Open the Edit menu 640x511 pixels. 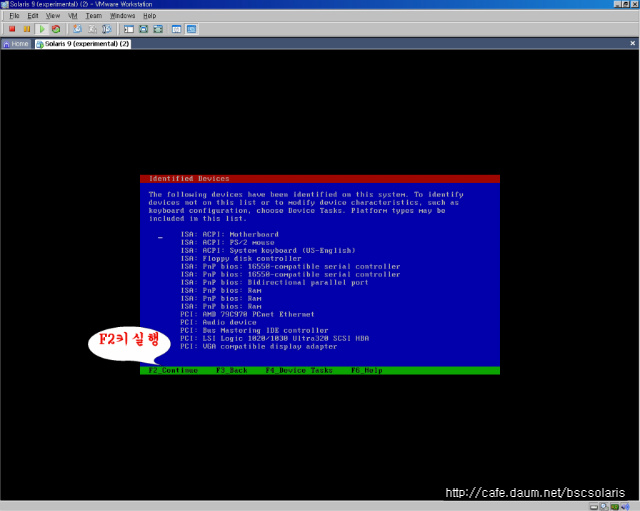pos(33,16)
